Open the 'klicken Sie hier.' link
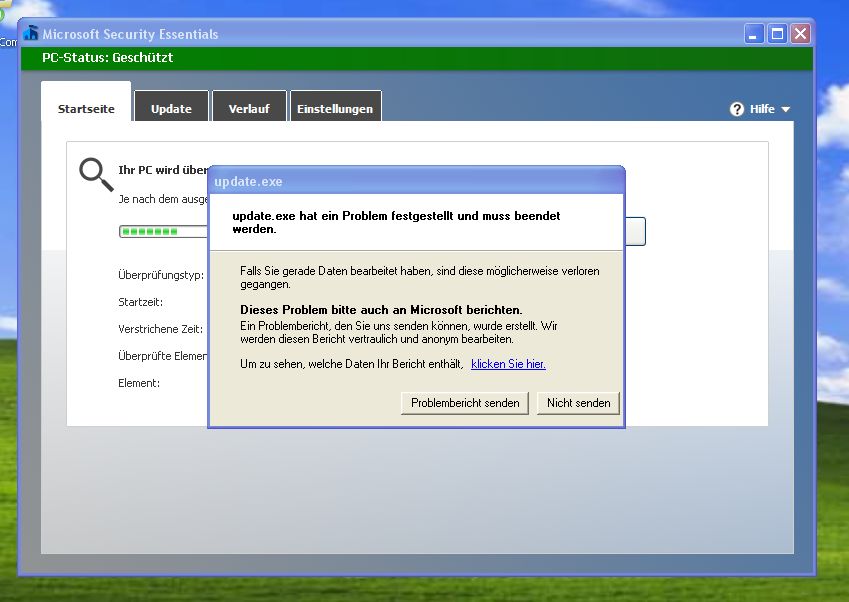Screen dimensions: 849x602 508,364
